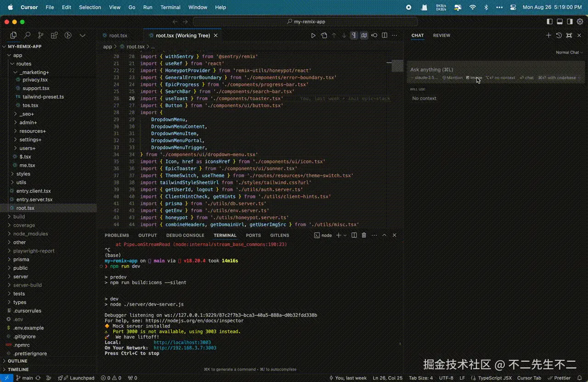The width and height of the screenshot is (588, 382).
Task: Open the Terminal menu in the menu bar
Action: 170,7
